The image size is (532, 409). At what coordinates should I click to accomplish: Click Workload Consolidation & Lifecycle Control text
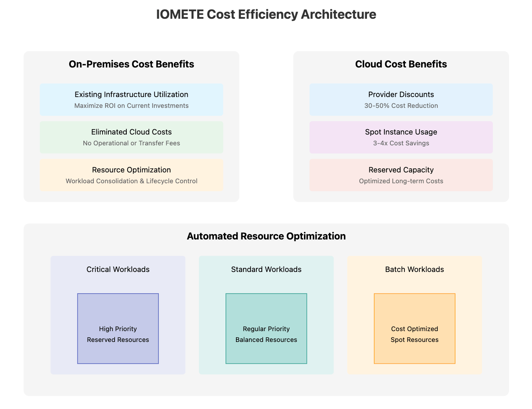pos(131,181)
